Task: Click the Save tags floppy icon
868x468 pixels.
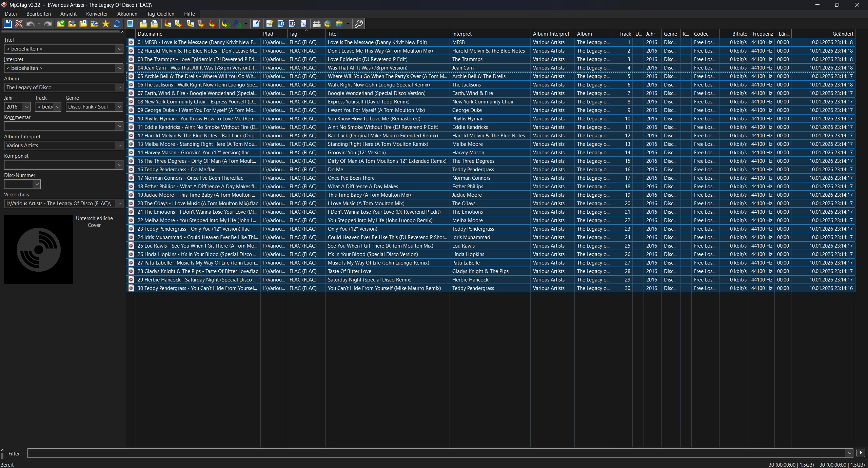Action: pyautogui.click(x=7, y=24)
